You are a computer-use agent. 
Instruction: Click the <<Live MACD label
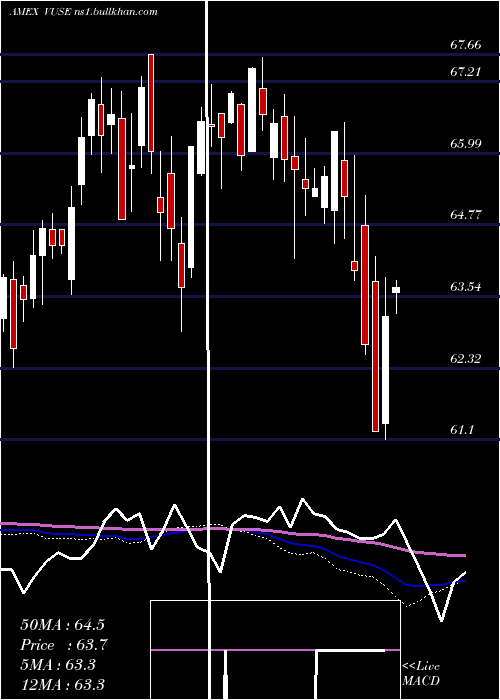pos(421,674)
